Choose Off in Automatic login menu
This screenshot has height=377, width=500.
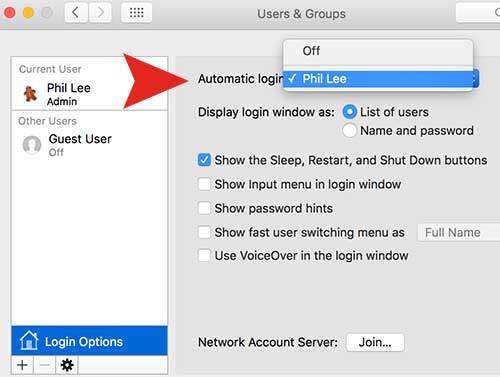tap(378, 51)
